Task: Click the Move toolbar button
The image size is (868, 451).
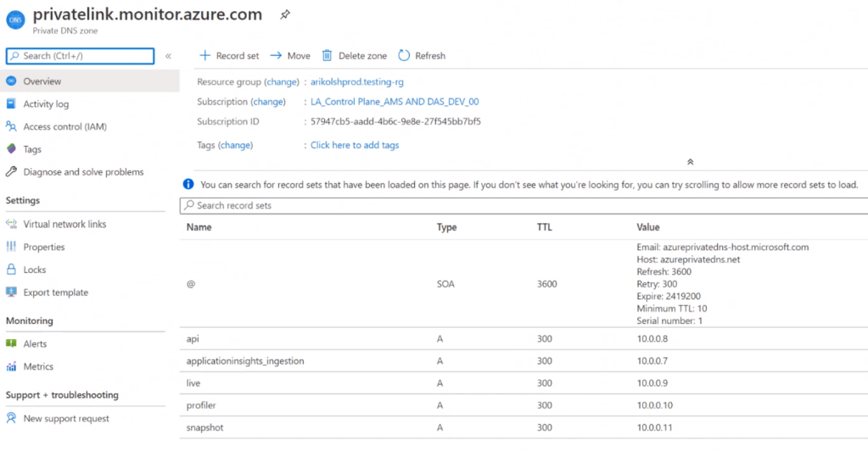Action: tap(290, 56)
